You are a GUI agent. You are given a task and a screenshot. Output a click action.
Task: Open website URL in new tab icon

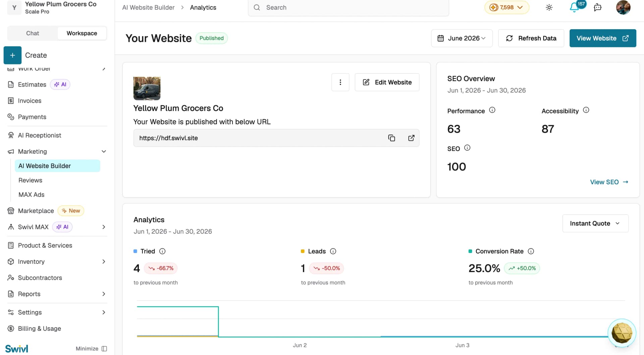tap(411, 138)
